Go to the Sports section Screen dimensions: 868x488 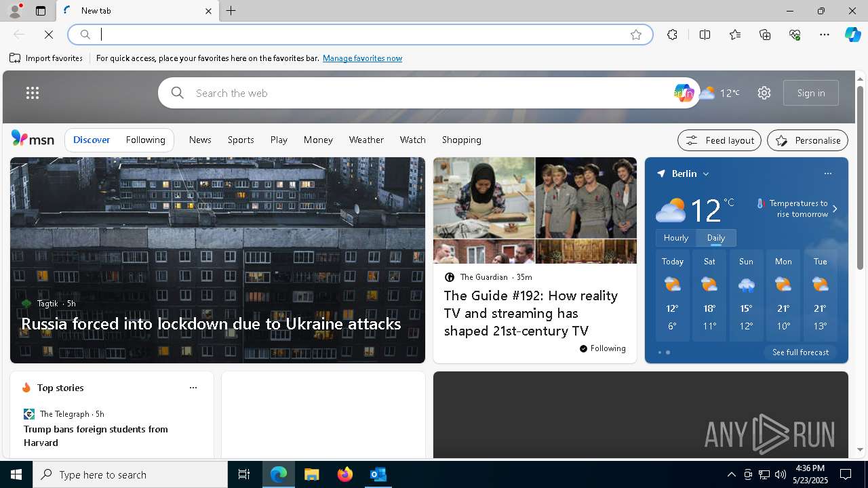[x=241, y=140]
